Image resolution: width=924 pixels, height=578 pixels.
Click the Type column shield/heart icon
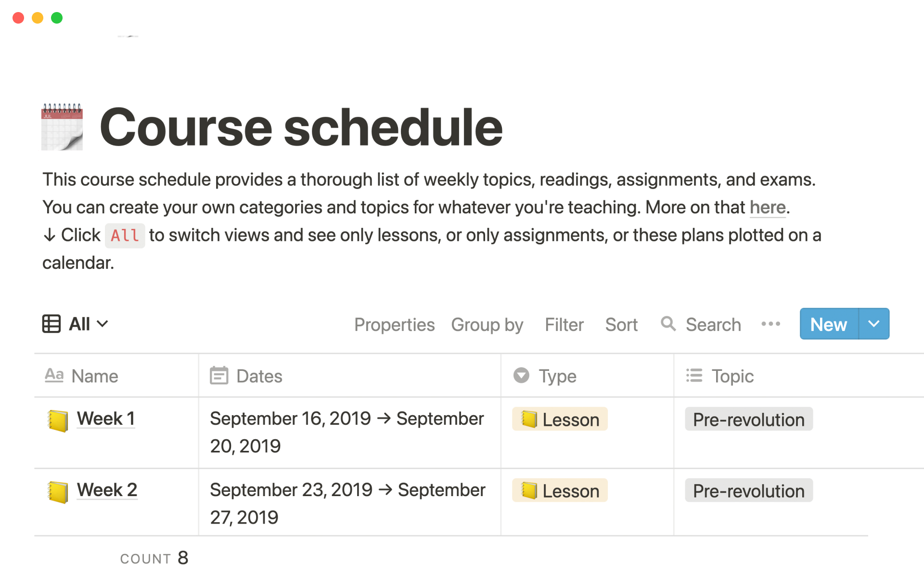(x=521, y=375)
